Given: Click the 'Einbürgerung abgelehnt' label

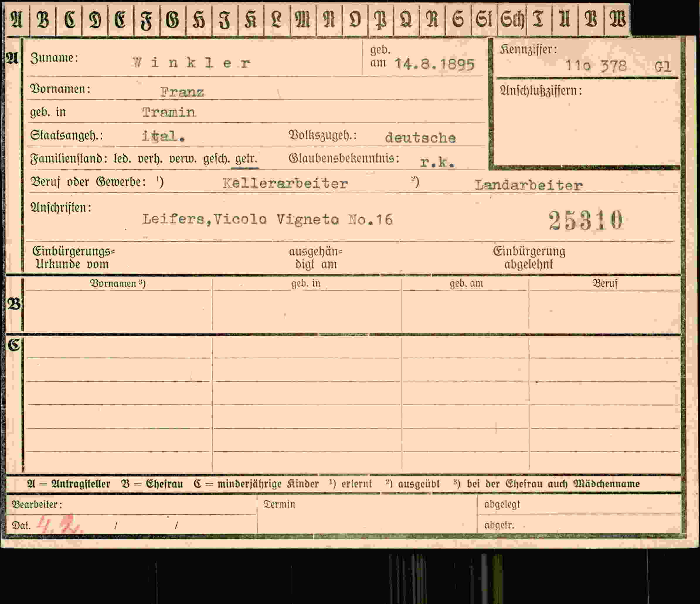Looking at the screenshot, I should pos(529,257).
